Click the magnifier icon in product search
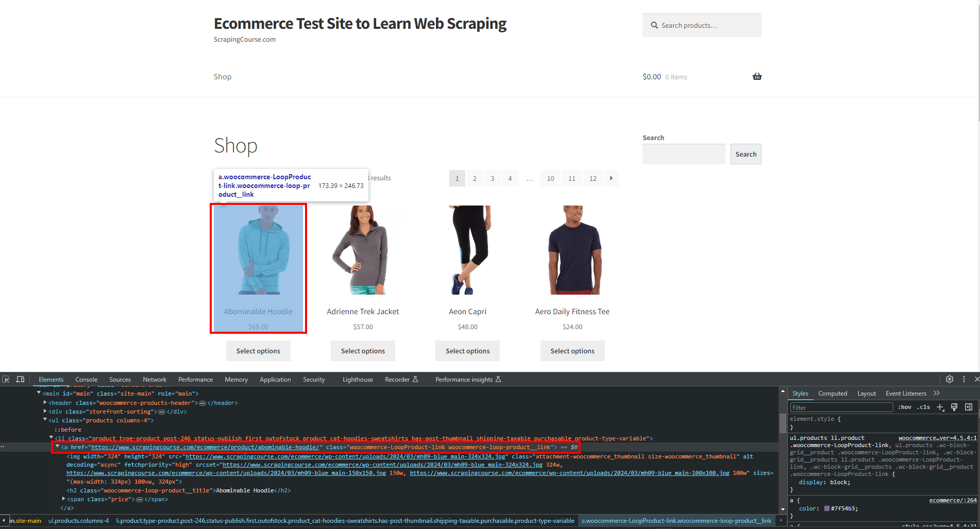The width and height of the screenshot is (980, 529). (654, 25)
